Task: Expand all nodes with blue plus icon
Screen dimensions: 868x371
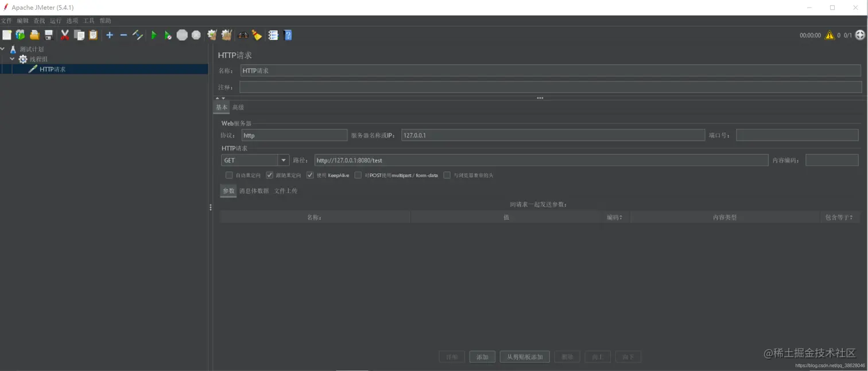Action: pyautogui.click(x=110, y=35)
